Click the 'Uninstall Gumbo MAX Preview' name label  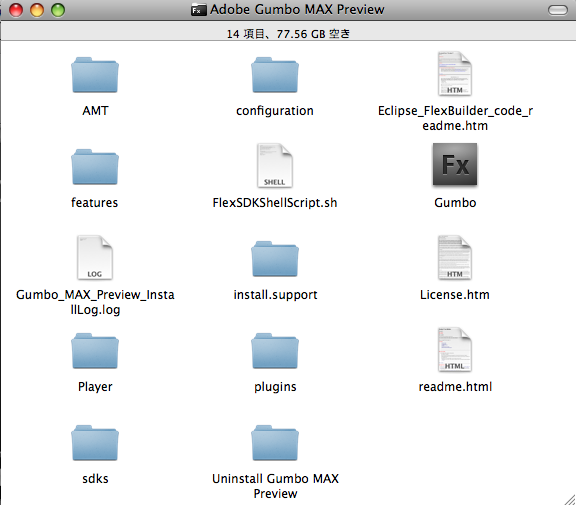[275, 486]
